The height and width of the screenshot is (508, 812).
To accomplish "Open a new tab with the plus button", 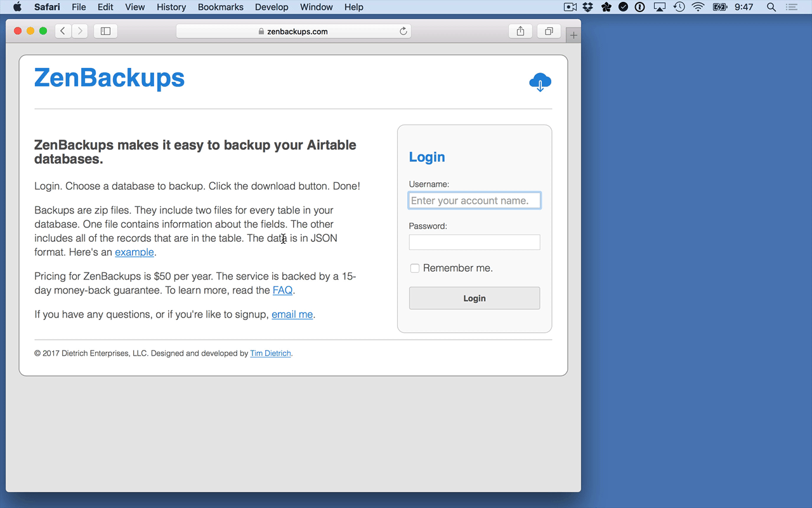I will (x=573, y=36).
